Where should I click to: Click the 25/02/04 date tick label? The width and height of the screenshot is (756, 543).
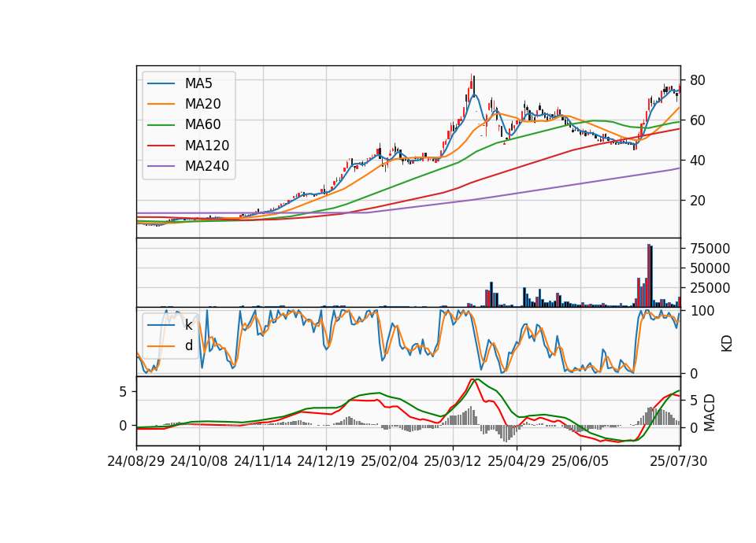tap(389, 462)
